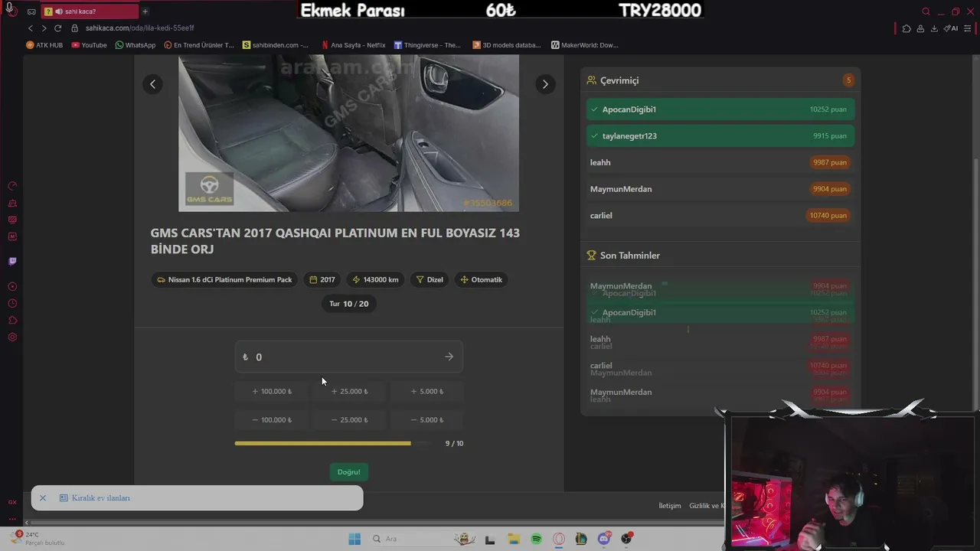Open League of Legends from the taskbar
This screenshot has height=551, width=980.
click(x=581, y=539)
